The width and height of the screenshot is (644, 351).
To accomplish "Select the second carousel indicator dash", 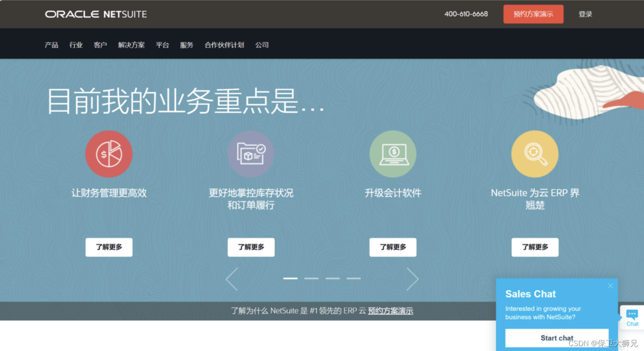I will (311, 278).
